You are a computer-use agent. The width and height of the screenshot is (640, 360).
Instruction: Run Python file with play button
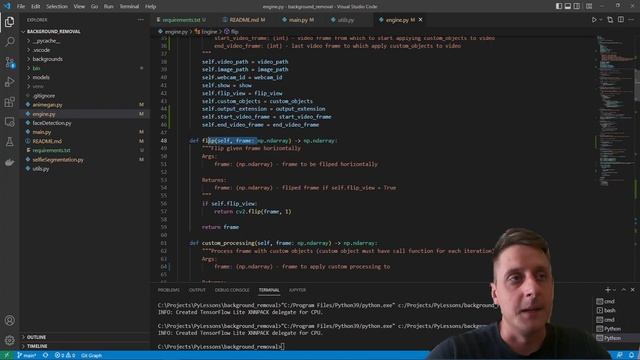(594, 20)
